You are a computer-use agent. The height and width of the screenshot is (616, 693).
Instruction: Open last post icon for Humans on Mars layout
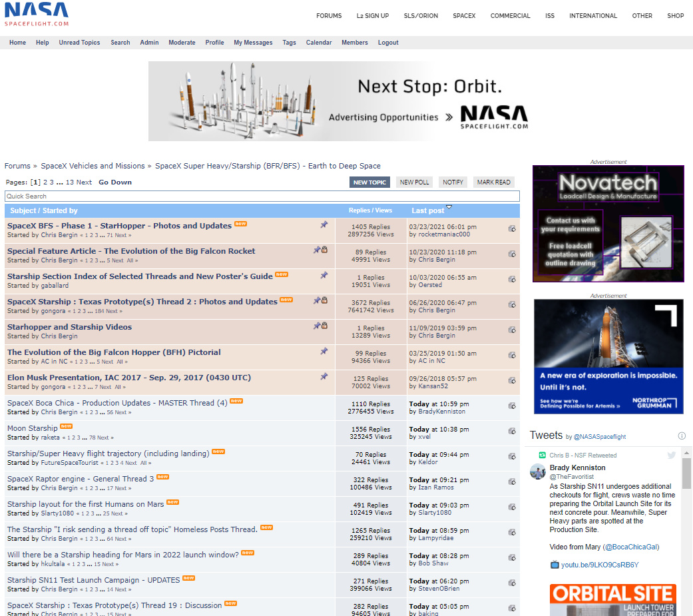click(512, 507)
